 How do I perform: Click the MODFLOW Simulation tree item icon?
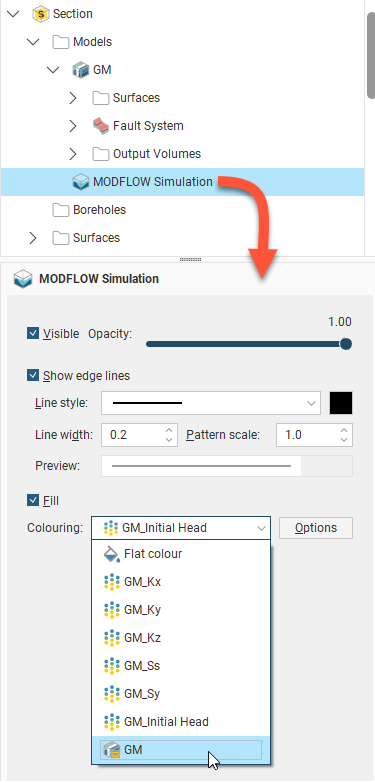[x=81, y=182]
